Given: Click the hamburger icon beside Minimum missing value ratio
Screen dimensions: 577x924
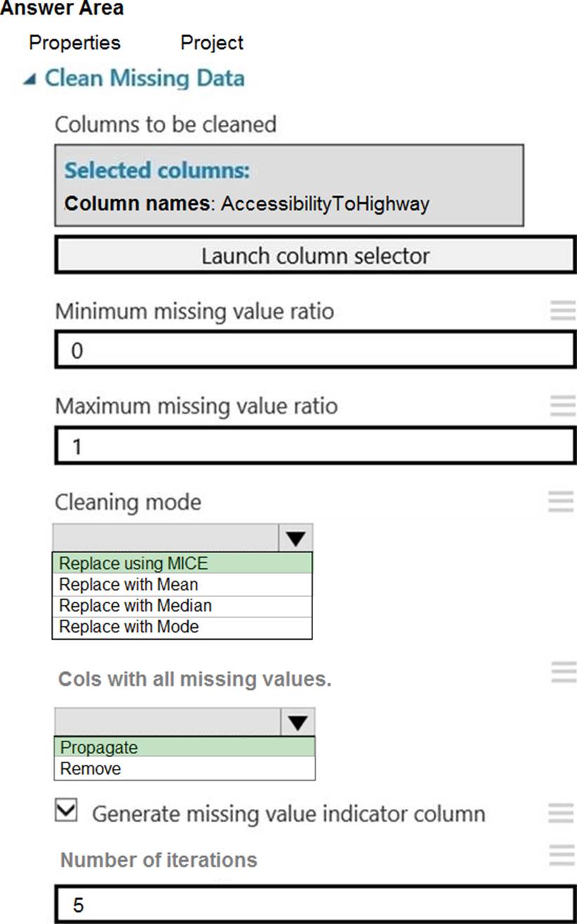Looking at the screenshot, I should (x=562, y=310).
